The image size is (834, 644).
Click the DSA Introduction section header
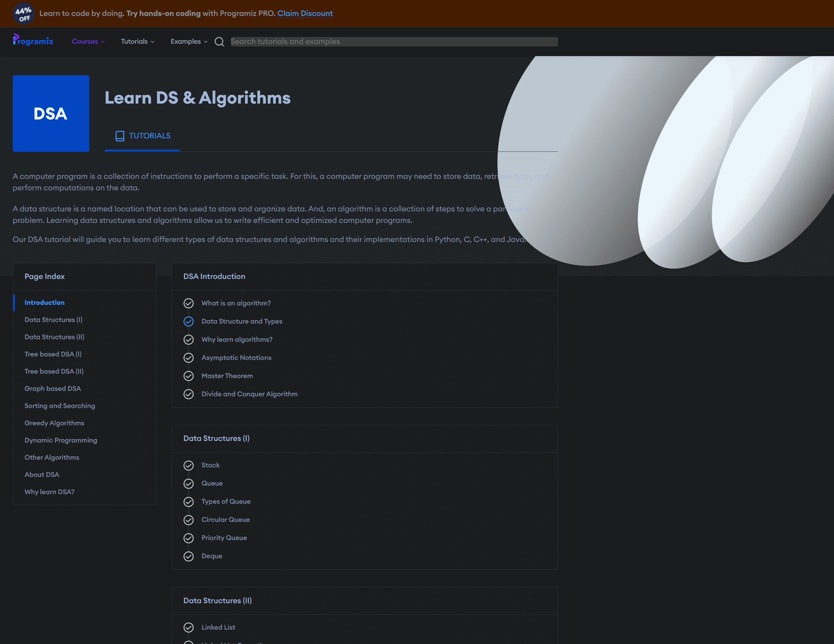(x=214, y=276)
